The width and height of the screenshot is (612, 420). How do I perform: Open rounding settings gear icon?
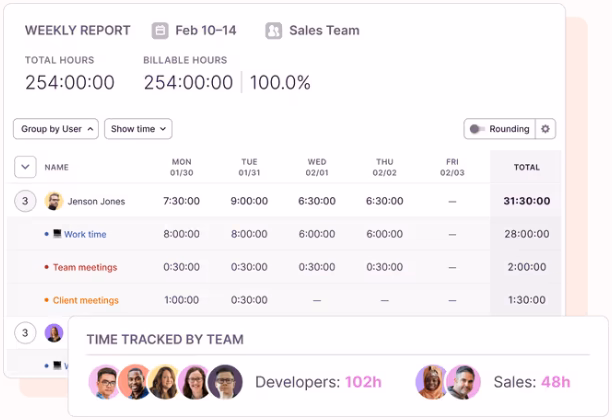(x=545, y=129)
